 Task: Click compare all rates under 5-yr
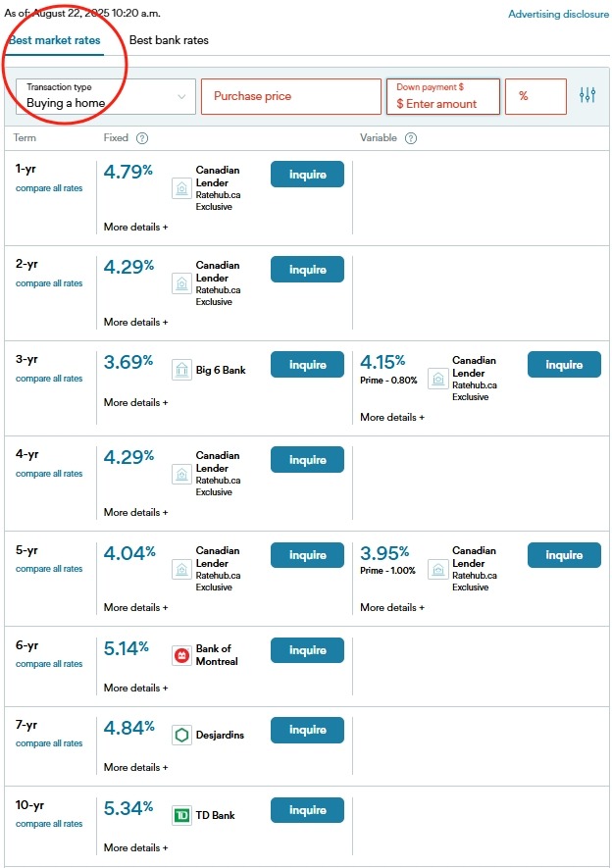[49, 569]
